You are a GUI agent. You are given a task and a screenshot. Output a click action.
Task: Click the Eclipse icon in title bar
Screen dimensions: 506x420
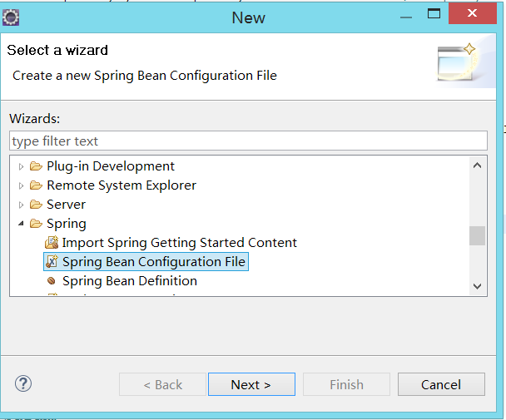tap(11, 17)
